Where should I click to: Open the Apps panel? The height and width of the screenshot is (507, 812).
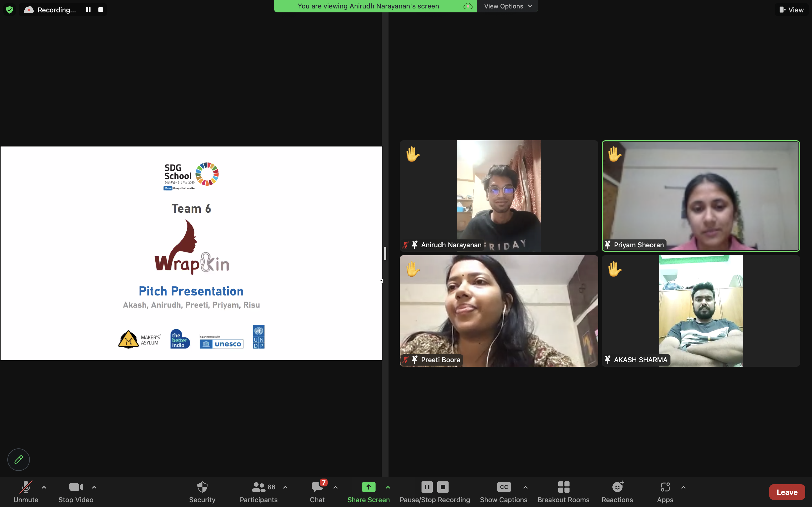[x=665, y=492]
